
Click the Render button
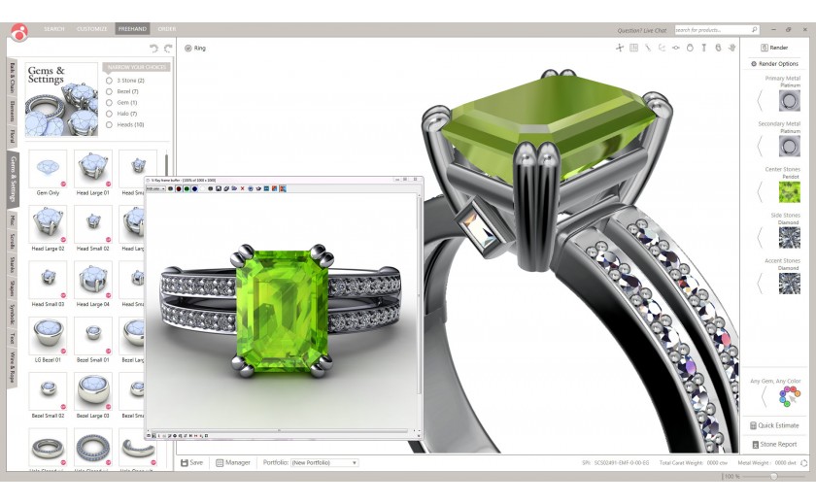(x=777, y=48)
